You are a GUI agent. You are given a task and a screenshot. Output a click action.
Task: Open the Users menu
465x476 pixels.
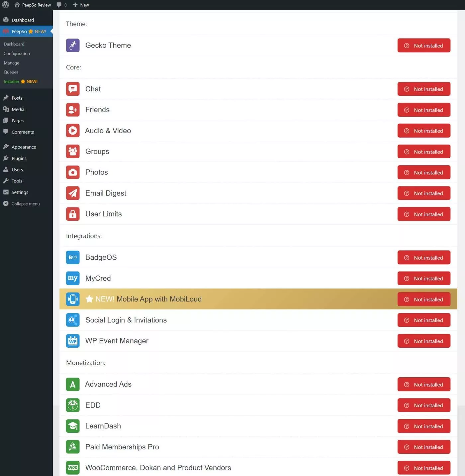tap(26, 170)
